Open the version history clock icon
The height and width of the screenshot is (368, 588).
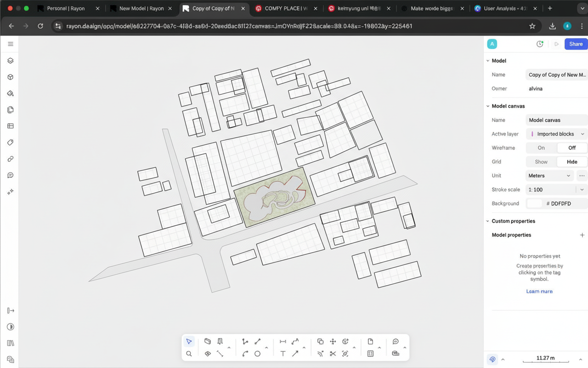click(x=540, y=44)
